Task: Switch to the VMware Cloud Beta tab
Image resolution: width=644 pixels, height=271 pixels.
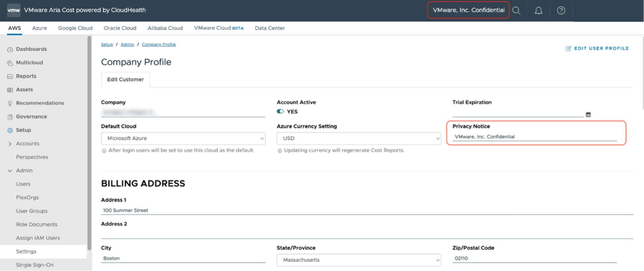Action: pos(219,28)
